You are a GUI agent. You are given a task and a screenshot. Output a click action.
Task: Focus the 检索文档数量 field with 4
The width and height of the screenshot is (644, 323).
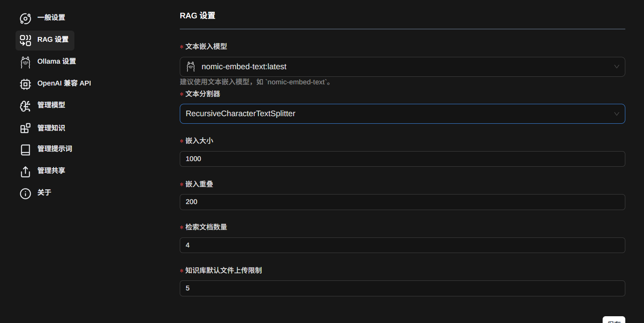[402, 245]
